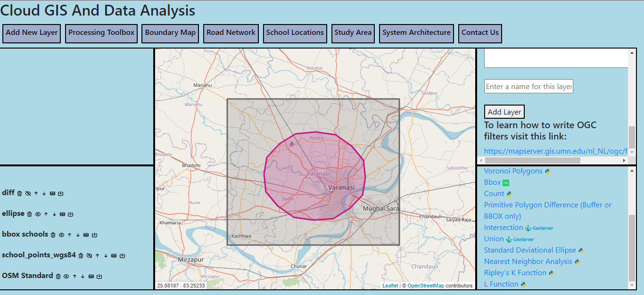Move OSM Standard layer down

(x=83, y=276)
